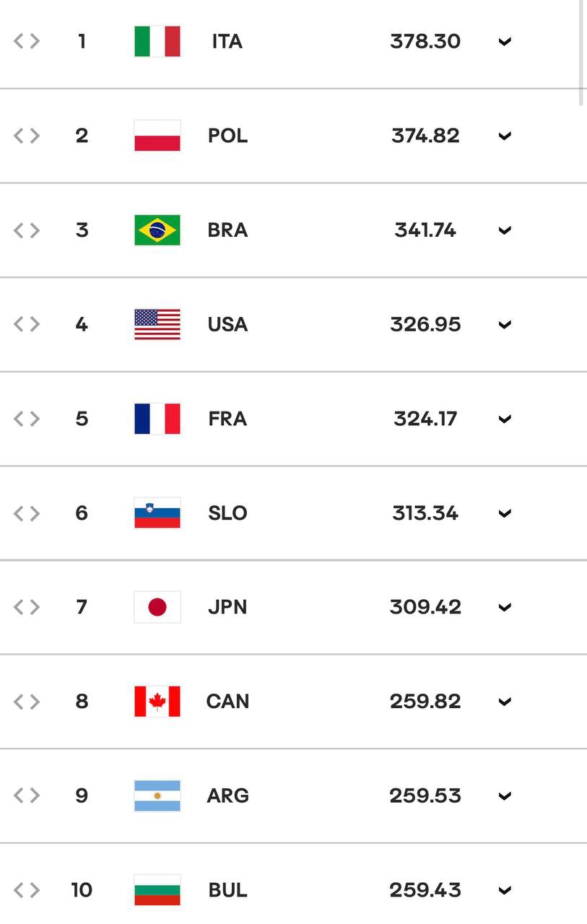Click the Japan flag icon
This screenshot has width=587, height=924.
(x=157, y=607)
